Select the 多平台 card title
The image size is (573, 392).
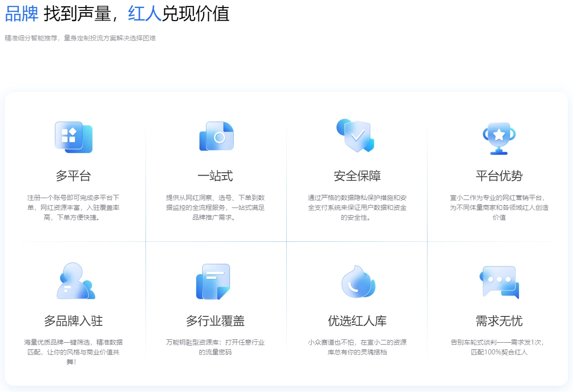[73, 175]
